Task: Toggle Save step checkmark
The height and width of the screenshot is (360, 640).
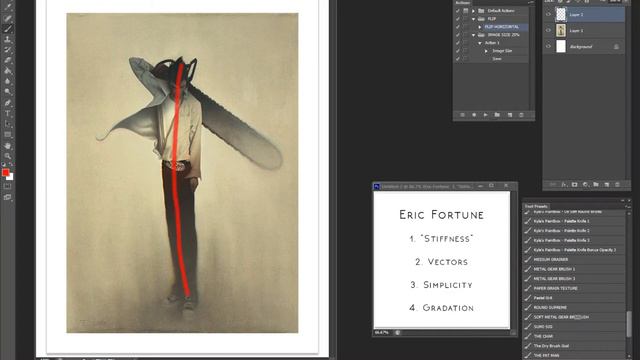Action: coord(458,59)
